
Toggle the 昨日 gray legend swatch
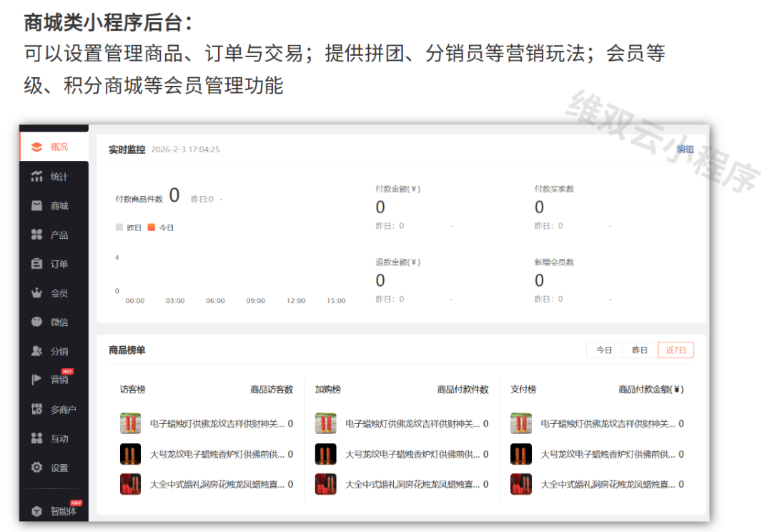[119, 227]
